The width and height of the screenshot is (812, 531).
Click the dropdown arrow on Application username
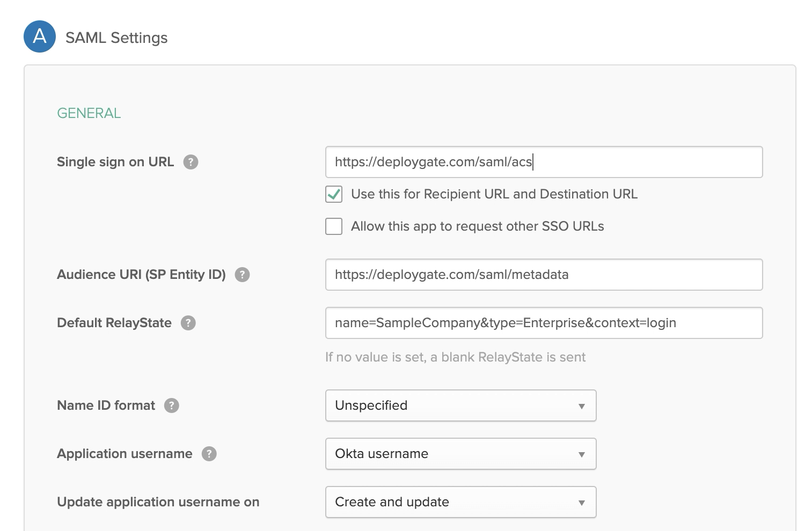click(581, 454)
